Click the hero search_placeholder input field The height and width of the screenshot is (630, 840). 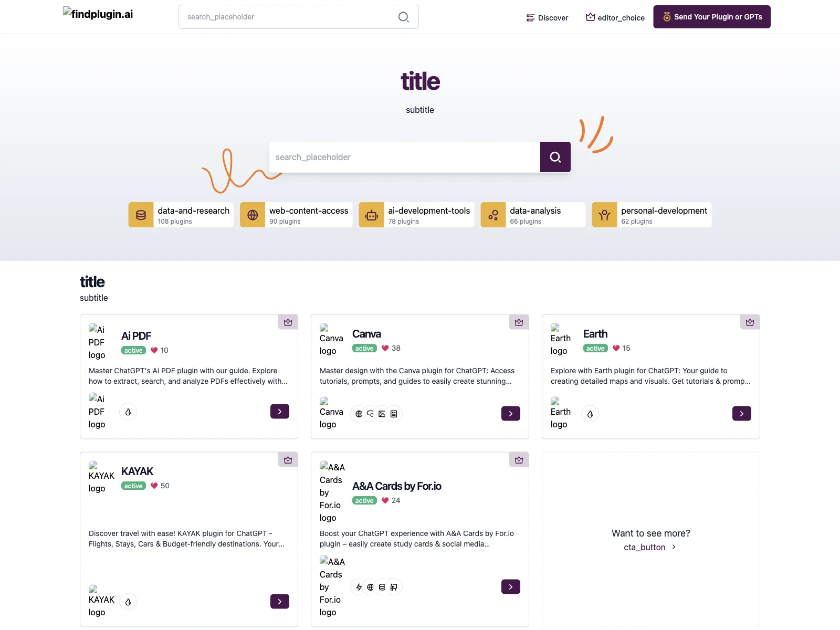click(x=404, y=157)
